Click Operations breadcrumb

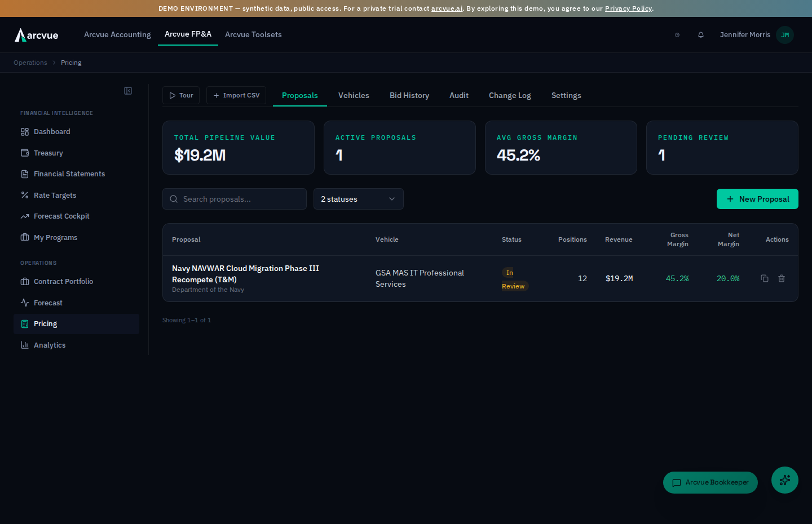30,63
